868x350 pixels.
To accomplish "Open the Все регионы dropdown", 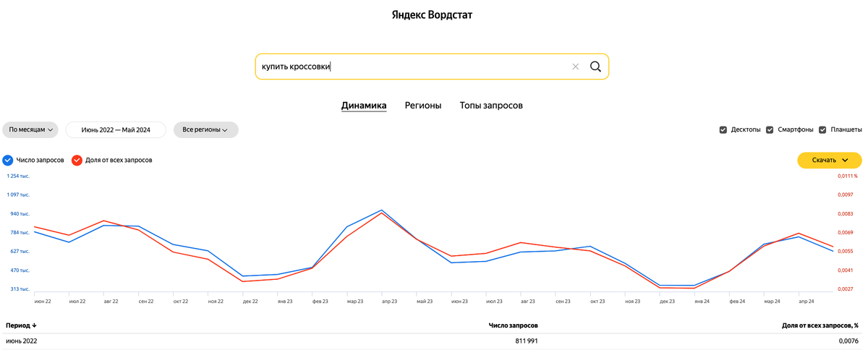I will click(206, 129).
